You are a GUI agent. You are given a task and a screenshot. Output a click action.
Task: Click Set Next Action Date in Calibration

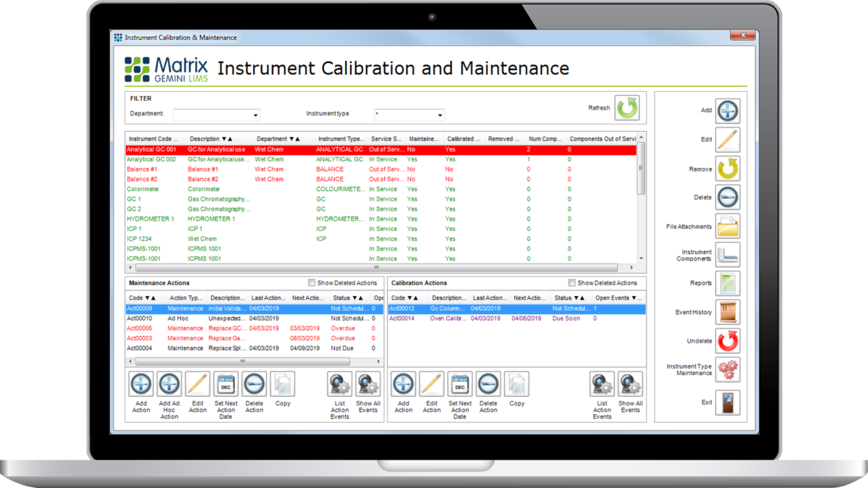(460, 384)
